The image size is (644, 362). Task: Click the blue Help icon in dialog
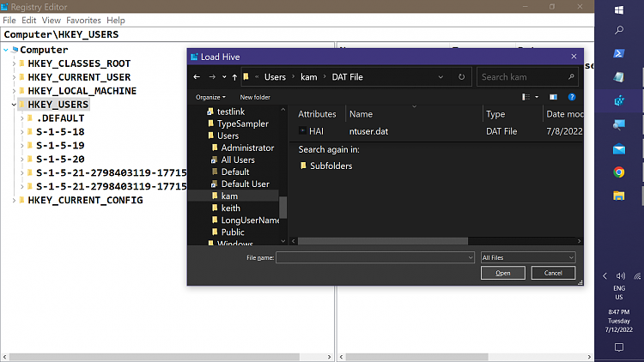[571, 97]
